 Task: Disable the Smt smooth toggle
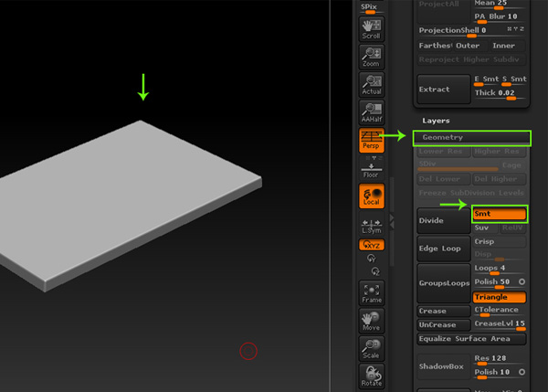499,213
